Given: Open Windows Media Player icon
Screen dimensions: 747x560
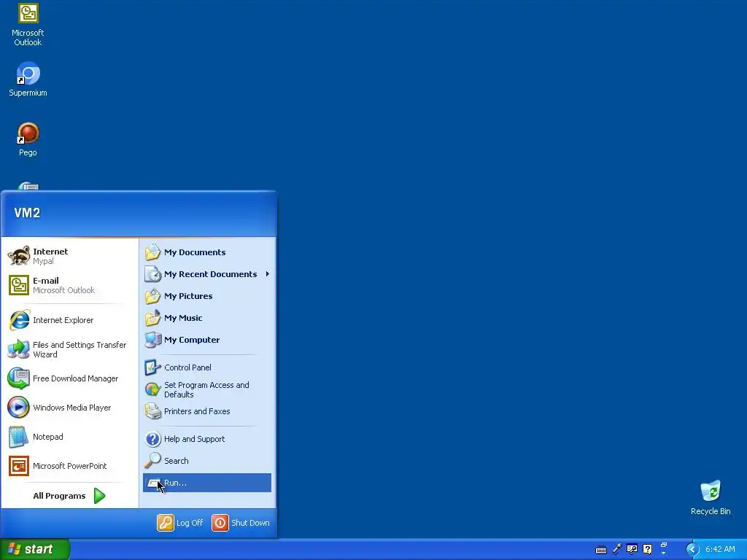Looking at the screenshot, I should pos(18,408).
